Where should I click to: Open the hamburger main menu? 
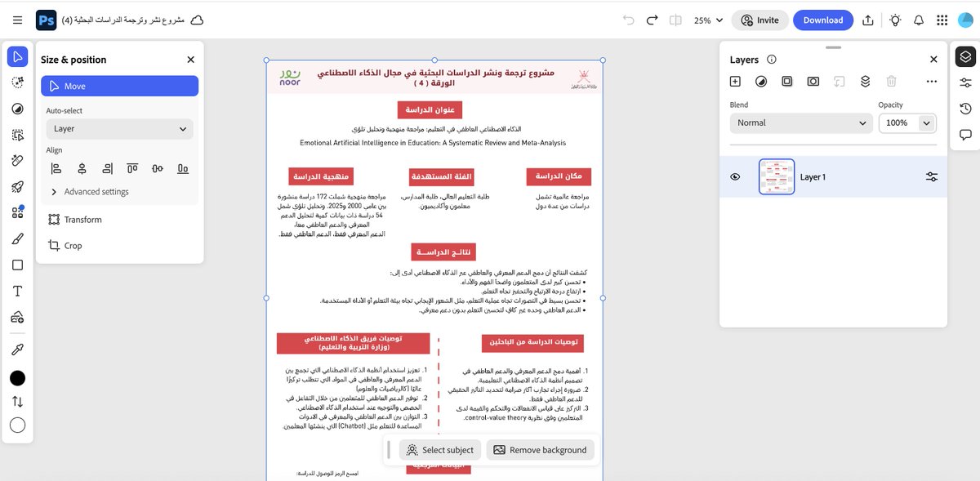click(x=18, y=20)
